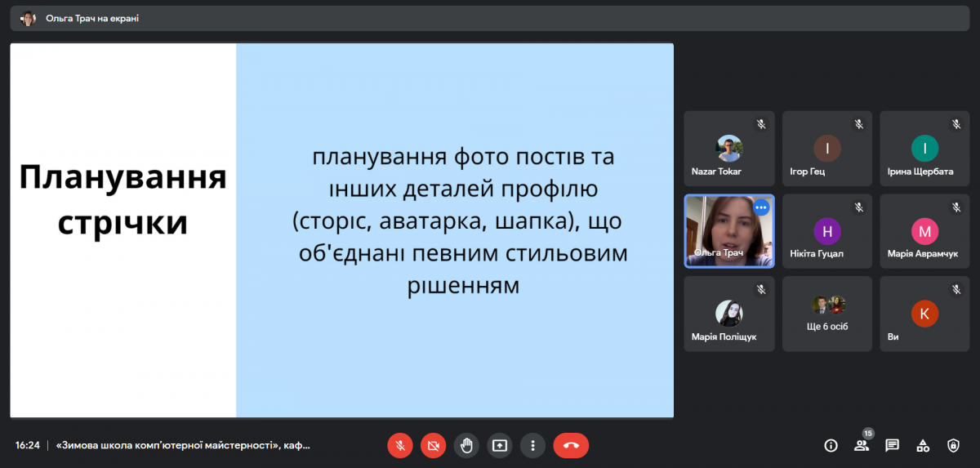The height and width of the screenshot is (468, 980).
Task: Click muted mic icon on Ігор Гец tile
Action: [859, 124]
